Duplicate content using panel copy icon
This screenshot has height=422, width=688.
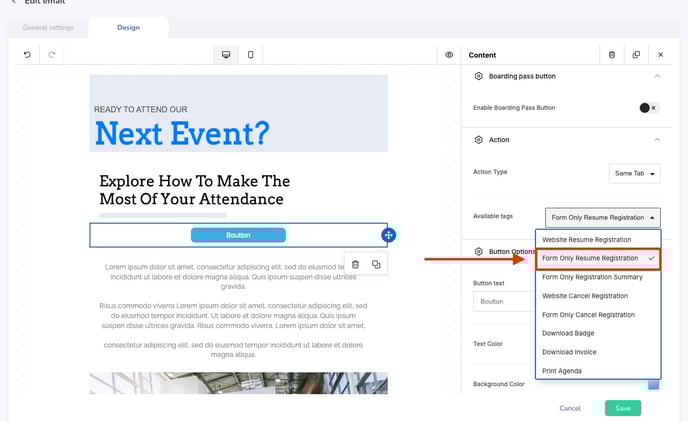click(x=636, y=55)
